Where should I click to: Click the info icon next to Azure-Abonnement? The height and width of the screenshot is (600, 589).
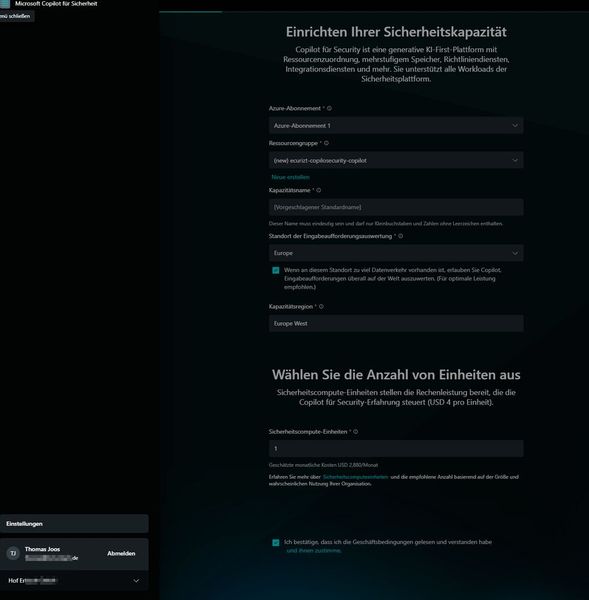click(x=329, y=108)
